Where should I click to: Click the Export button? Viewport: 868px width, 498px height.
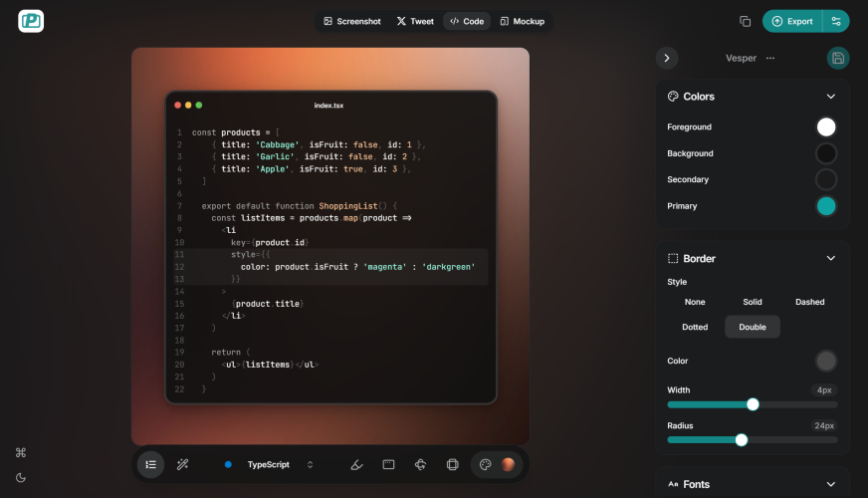coord(792,21)
